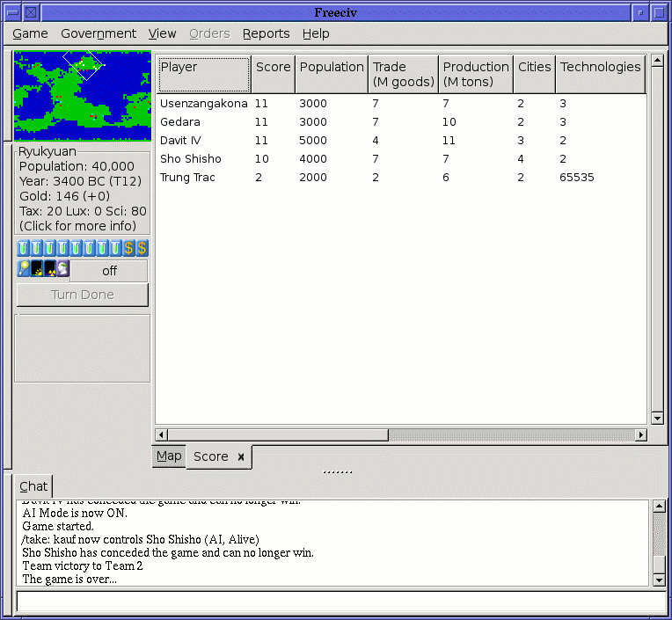Click score table scroll up arrow
Image resolution: width=672 pixels, height=620 pixels.
[x=657, y=61]
